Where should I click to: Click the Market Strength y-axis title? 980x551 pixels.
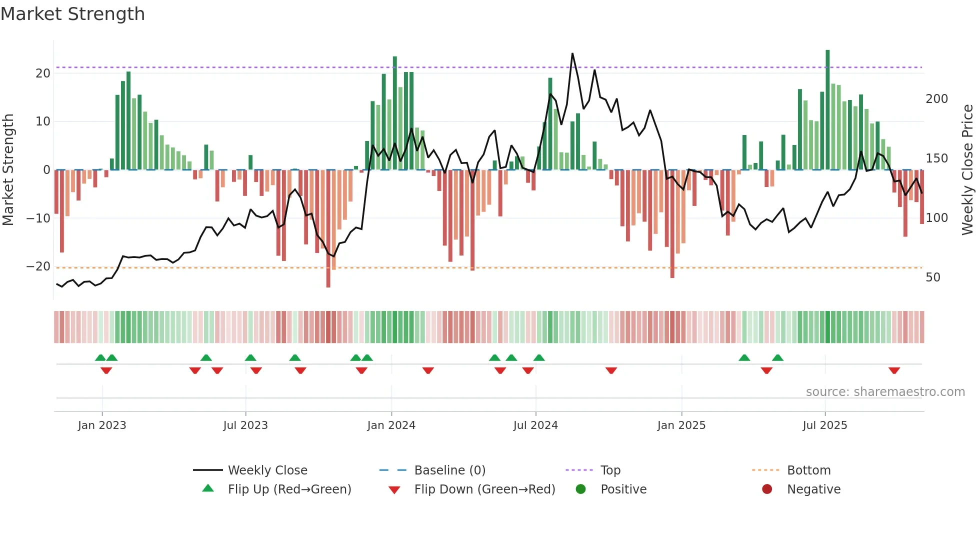click(x=8, y=170)
